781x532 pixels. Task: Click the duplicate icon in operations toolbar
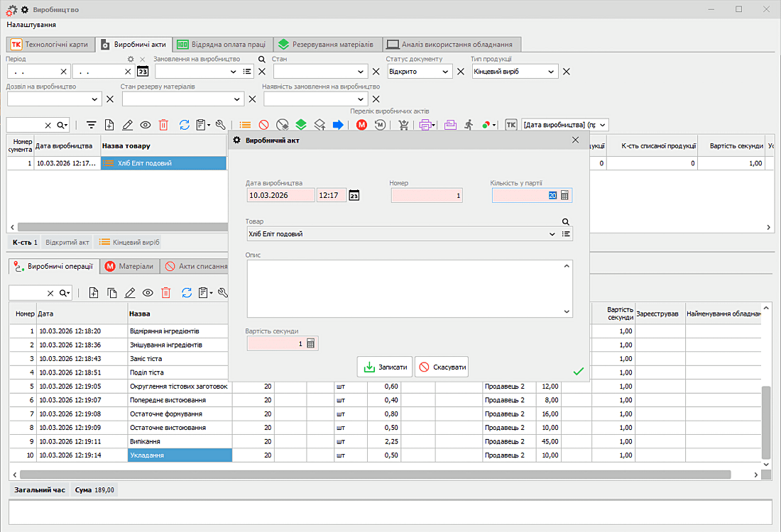pos(111,292)
